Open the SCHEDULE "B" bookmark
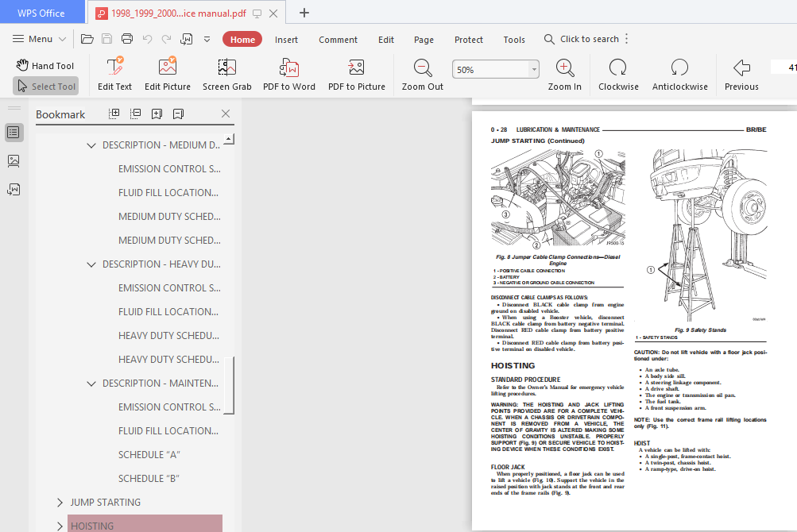Viewport: 797px width, 532px height. tap(149, 479)
